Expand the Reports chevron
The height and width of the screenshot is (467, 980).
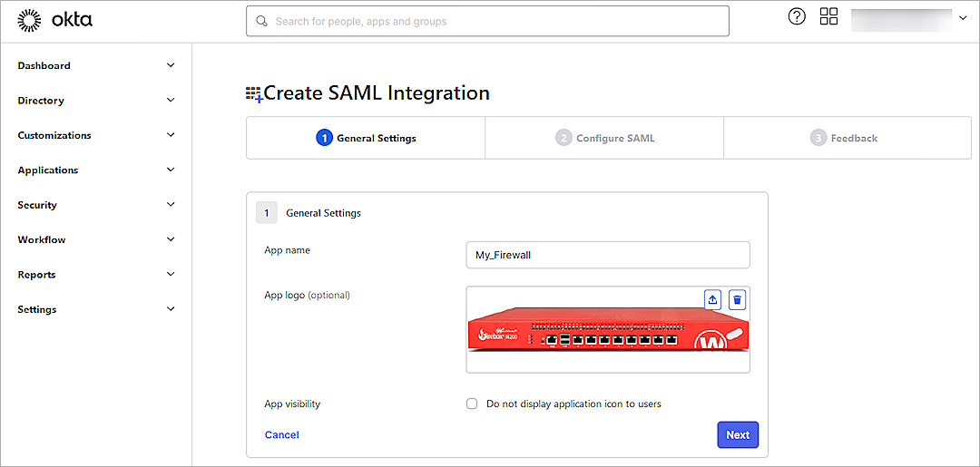coord(171,275)
